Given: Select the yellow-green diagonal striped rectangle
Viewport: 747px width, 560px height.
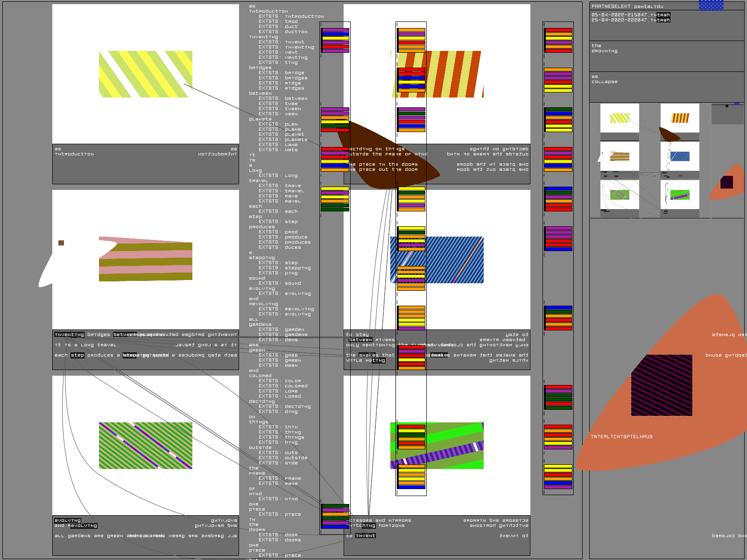Looking at the screenshot, I should click(146, 74).
